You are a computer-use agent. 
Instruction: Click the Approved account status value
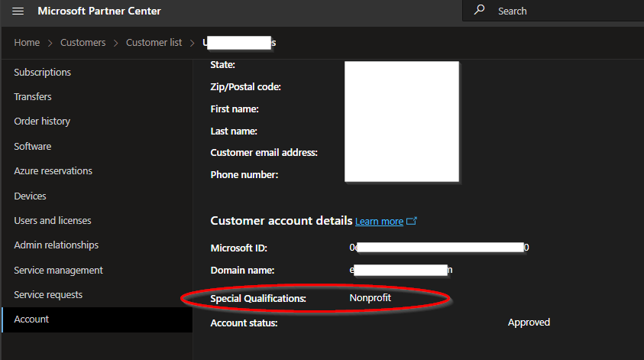[529, 323]
